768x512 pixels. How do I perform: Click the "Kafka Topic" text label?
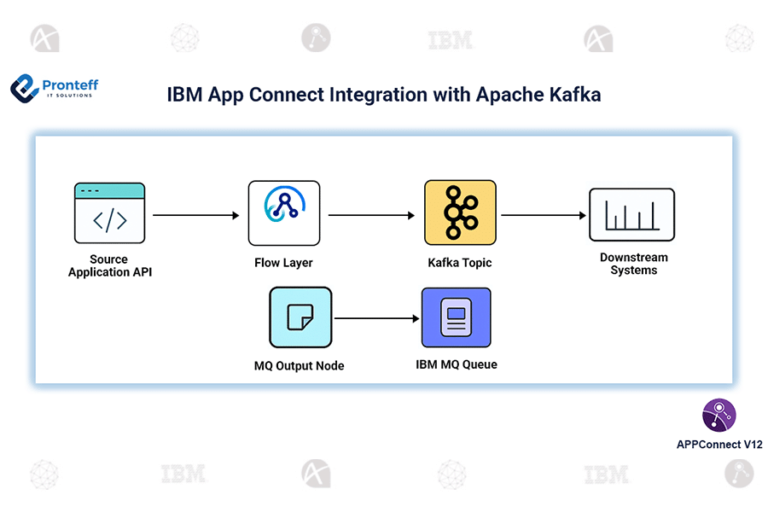tap(460, 263)
